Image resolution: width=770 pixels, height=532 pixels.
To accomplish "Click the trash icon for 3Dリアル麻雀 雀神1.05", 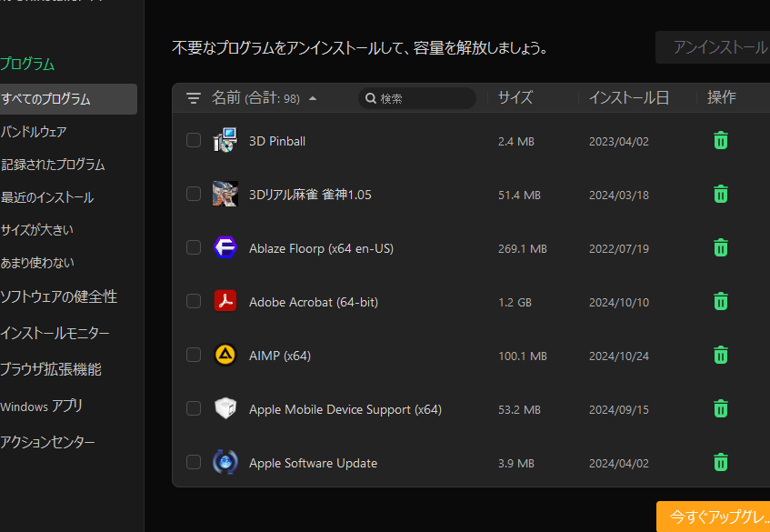I will click(720, 194).
